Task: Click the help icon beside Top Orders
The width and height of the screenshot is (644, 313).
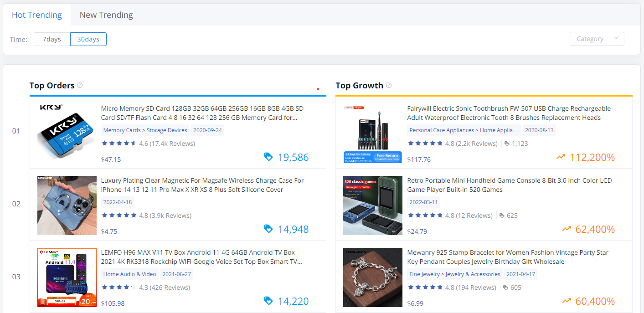Action: click(80, 85)
